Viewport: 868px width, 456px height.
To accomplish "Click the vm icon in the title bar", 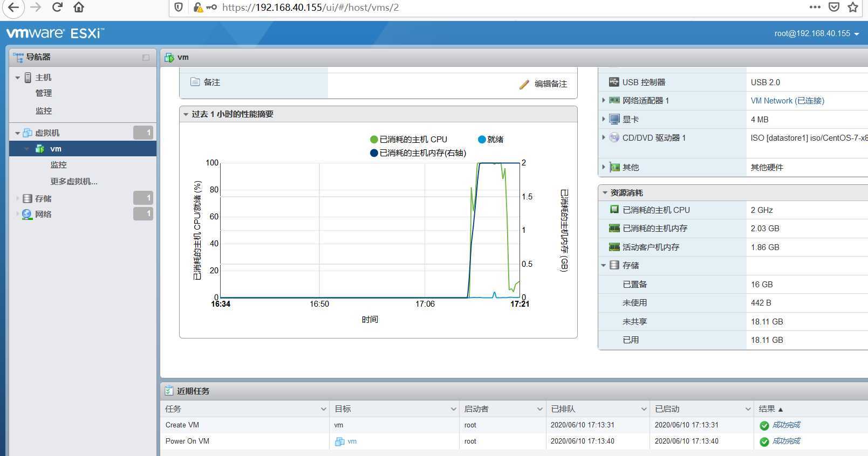I will [169, 57].
